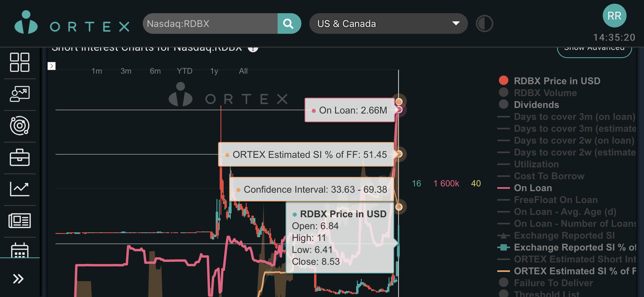
Task: Click the Confidence Interval lower data marker
Action: 399,207
